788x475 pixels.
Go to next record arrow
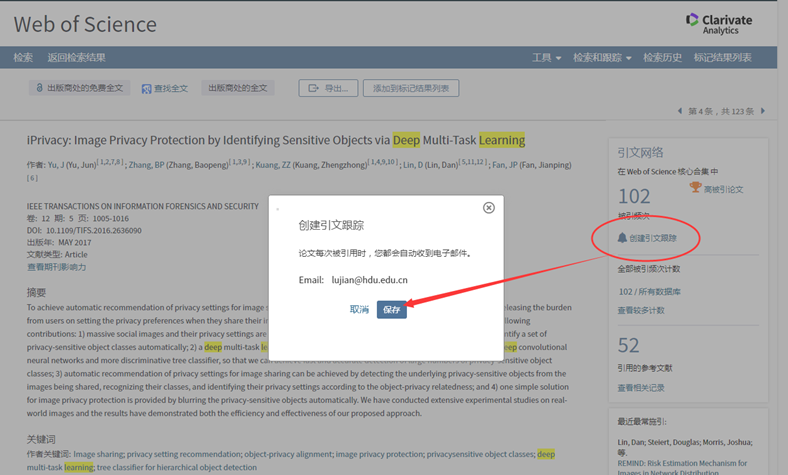click(763, 111)
